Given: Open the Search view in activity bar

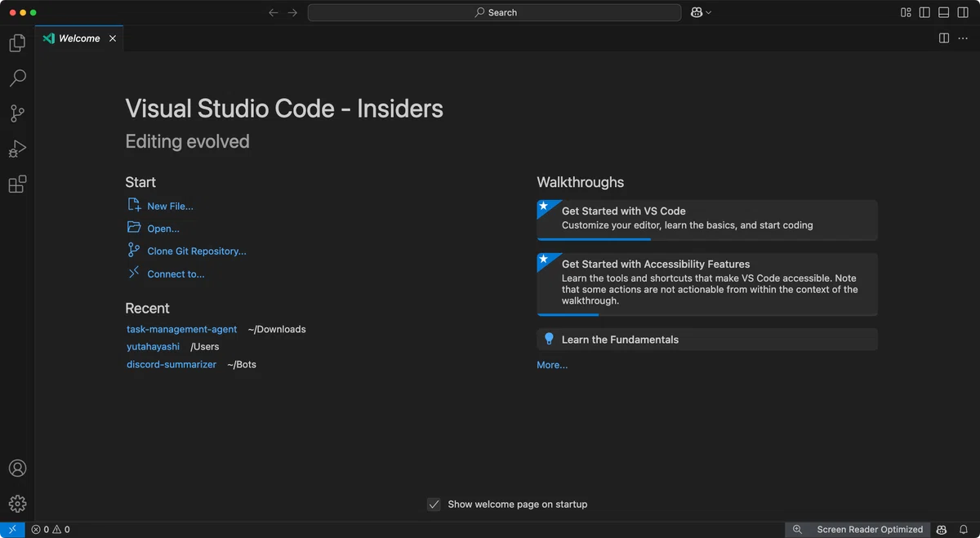Looking at the screenshot, I should 17,78.
